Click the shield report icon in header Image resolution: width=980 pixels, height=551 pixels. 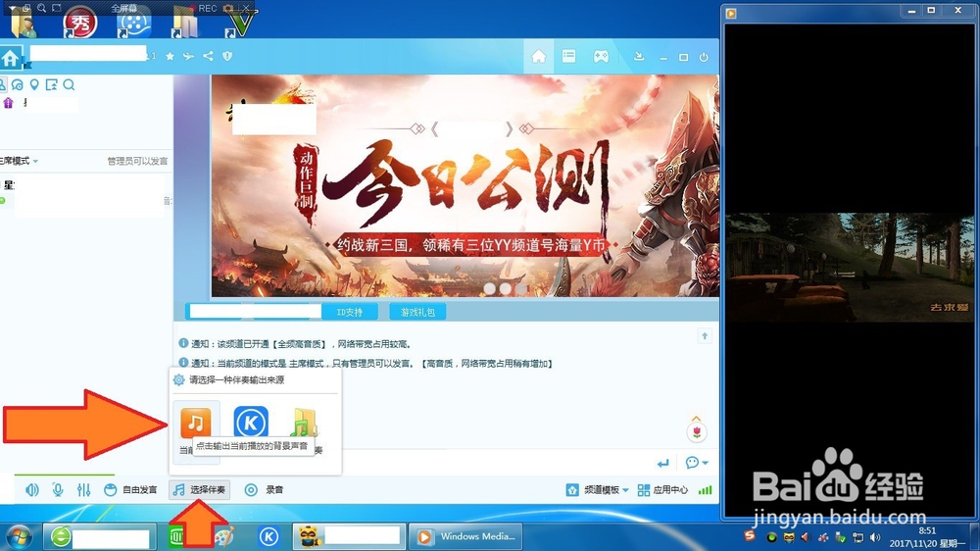[x=227, y=56]
